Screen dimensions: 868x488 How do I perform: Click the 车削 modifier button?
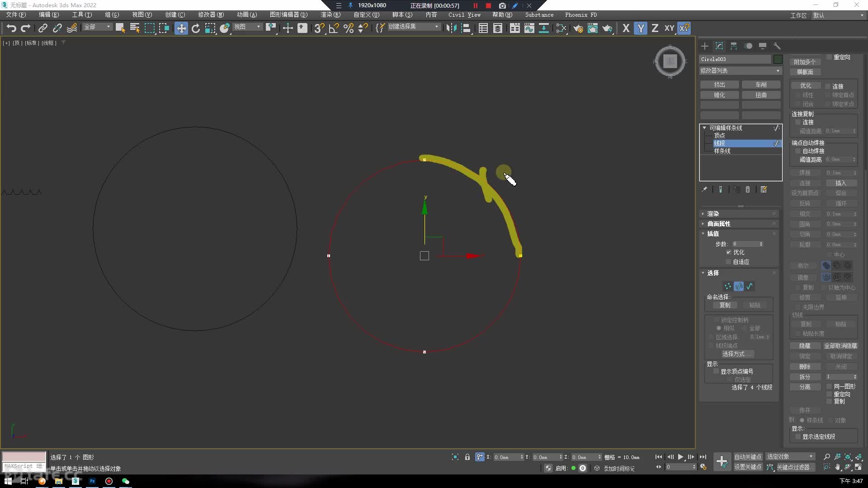(x=761, y=84)
